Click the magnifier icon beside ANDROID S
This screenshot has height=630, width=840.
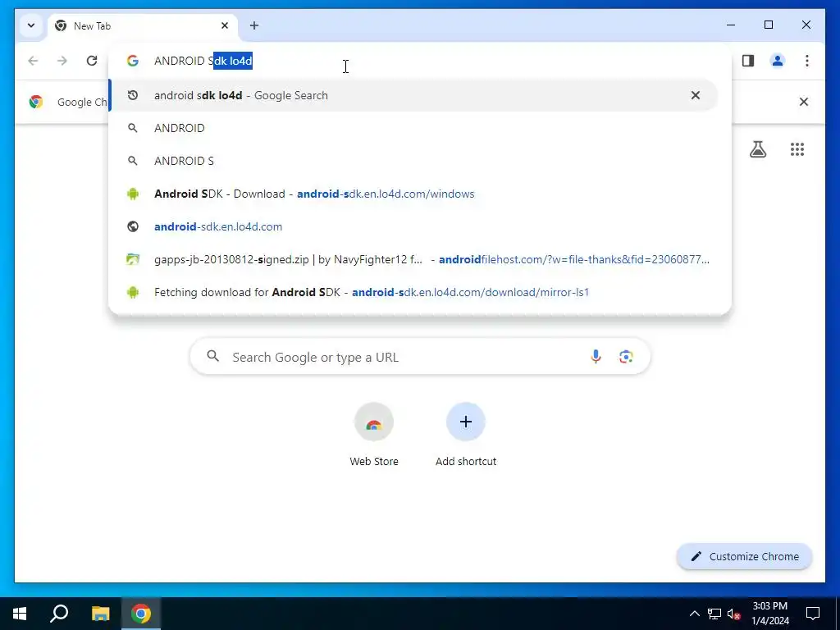coord(133,161)
